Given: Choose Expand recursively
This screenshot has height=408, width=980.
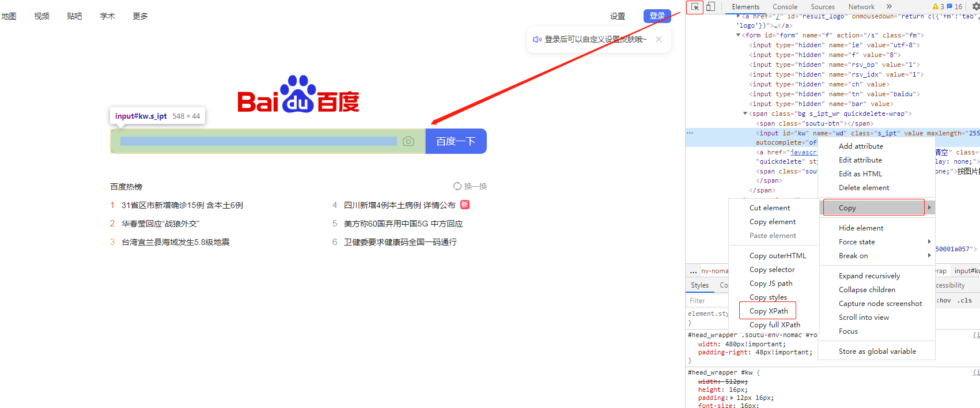Looking at the screenshot, I should coord(869,276).
